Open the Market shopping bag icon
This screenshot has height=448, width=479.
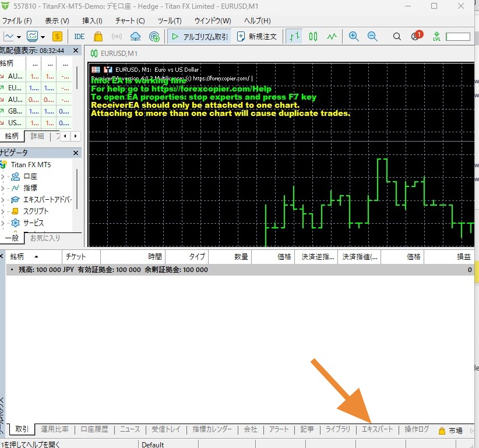tap(98, 37)
